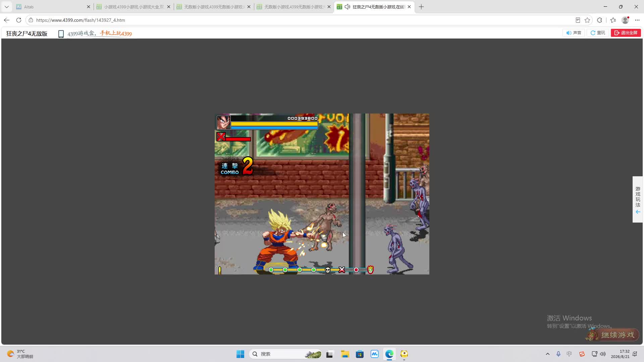
Task: Open File Explorer from the taskbar
Action: [345, 354]
